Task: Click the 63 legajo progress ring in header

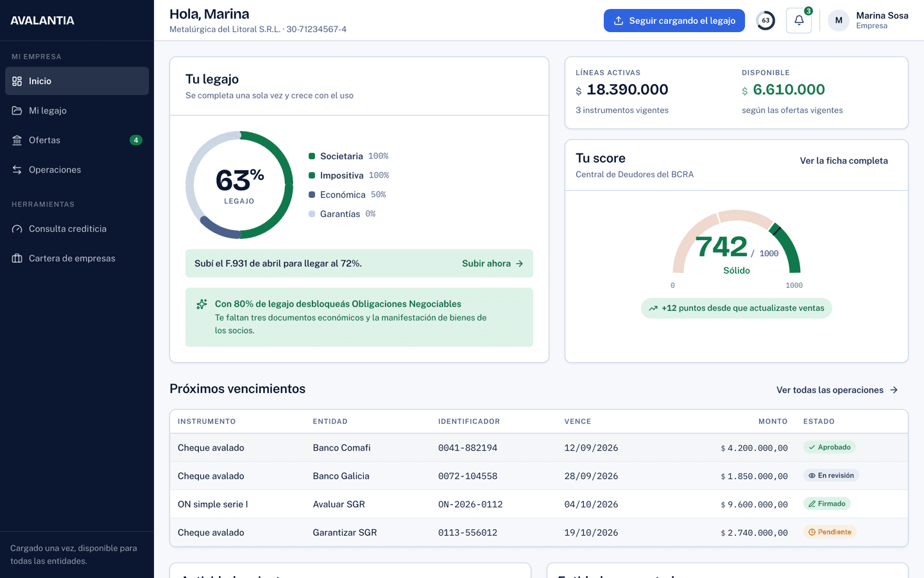Action: 766,21
